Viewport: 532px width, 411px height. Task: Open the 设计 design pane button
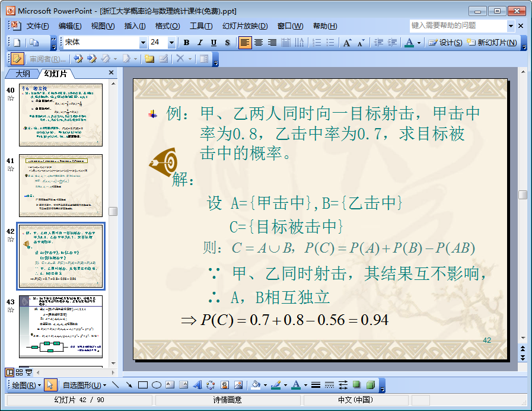(445, 43)
